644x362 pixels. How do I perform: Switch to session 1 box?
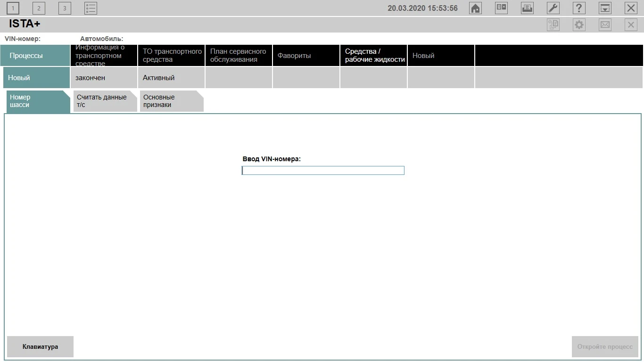(x=13, y=8)
